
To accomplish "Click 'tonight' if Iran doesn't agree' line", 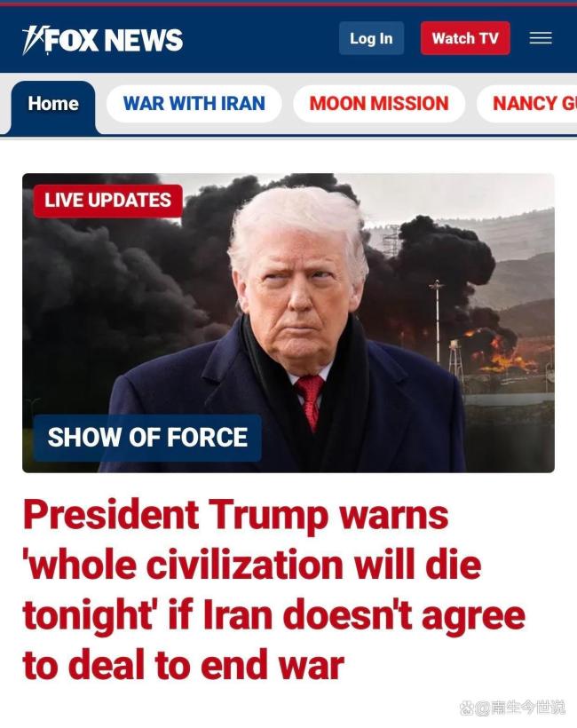I will point(274,615).
